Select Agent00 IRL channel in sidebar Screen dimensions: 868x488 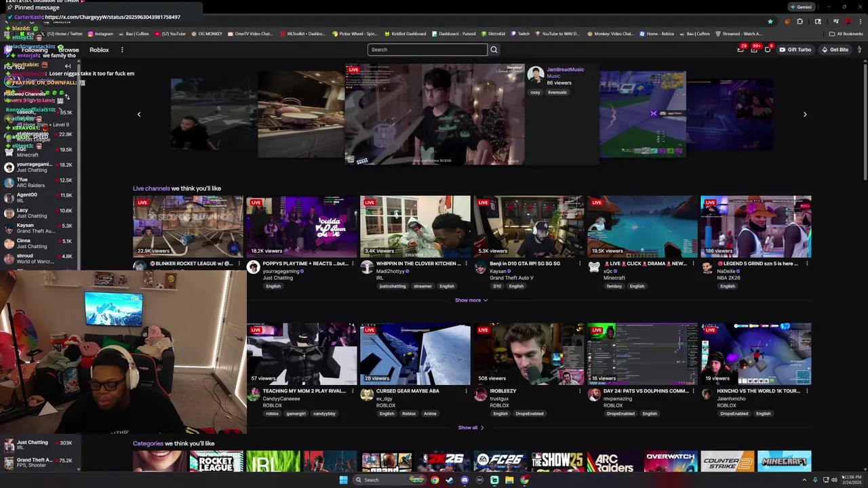click(x=39, y=197)
